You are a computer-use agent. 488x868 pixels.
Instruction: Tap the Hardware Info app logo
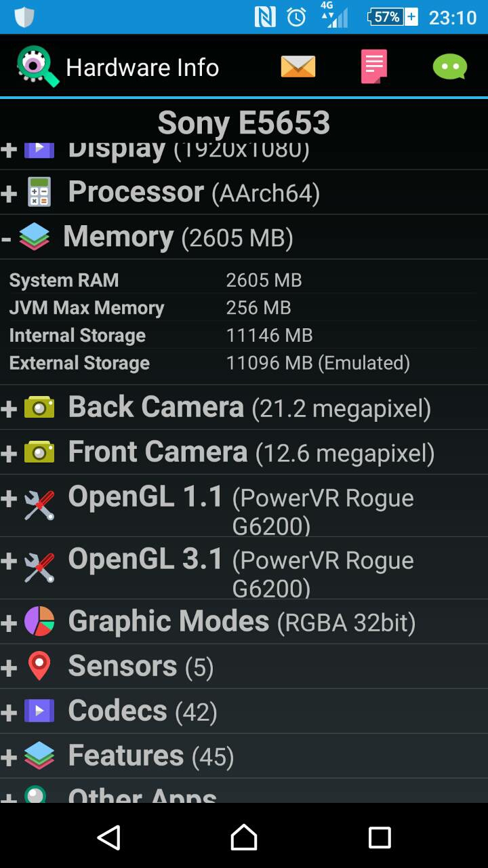click(38, 66)
